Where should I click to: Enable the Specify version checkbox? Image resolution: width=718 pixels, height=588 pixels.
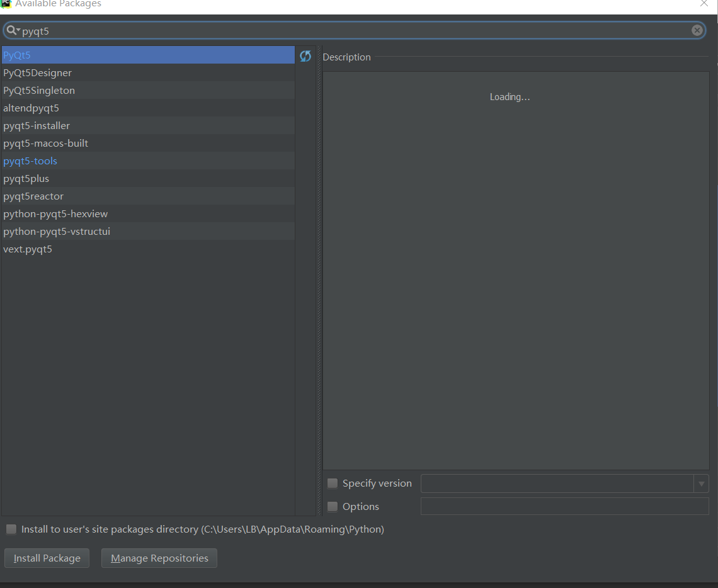(x=333, y=483)
